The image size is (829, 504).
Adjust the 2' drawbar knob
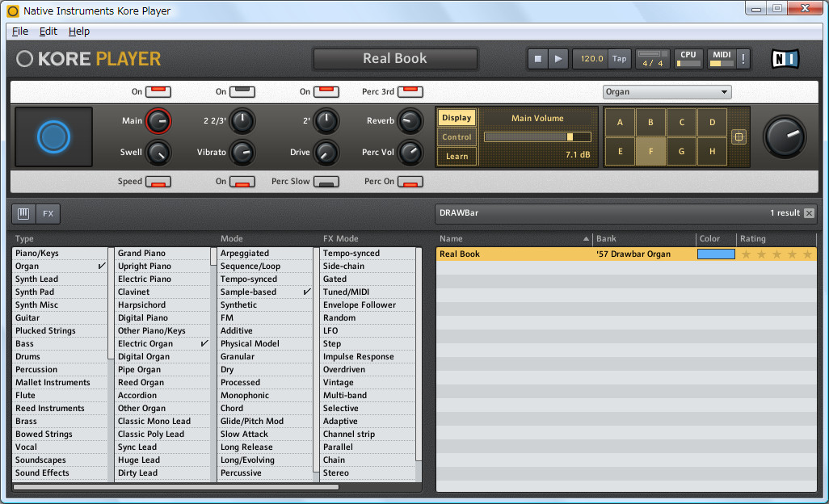pos(326,121)
